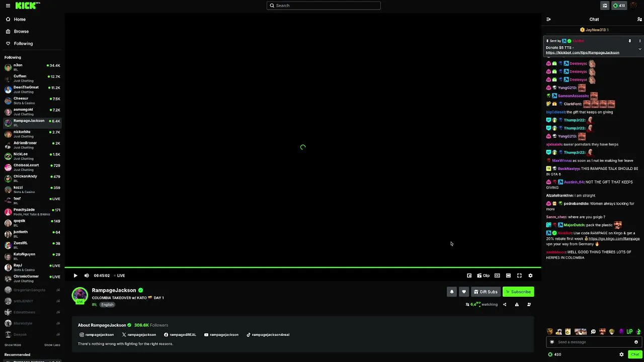Click Show More under the Following list
The height and width of the screenshot is (362, 644).
[13, 345]
